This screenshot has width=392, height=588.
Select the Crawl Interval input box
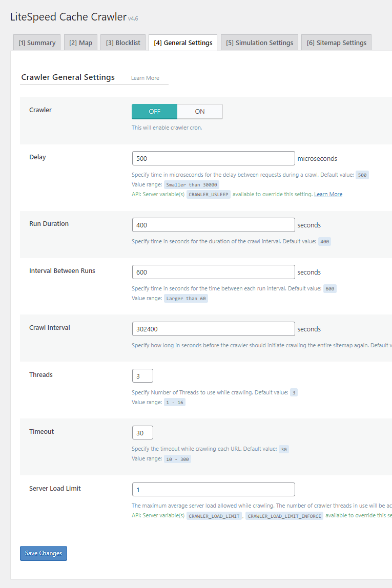tap(213, 329)
